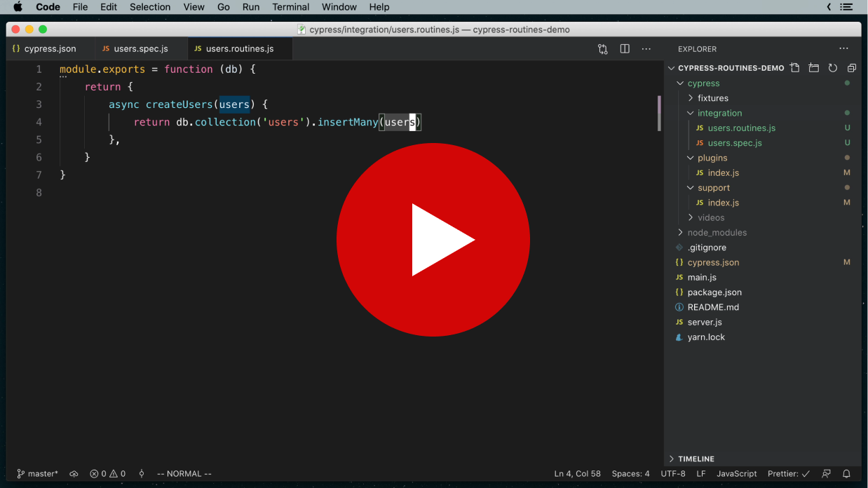
Task: Open the Terminal menu
Action: (x=291, y=7)
